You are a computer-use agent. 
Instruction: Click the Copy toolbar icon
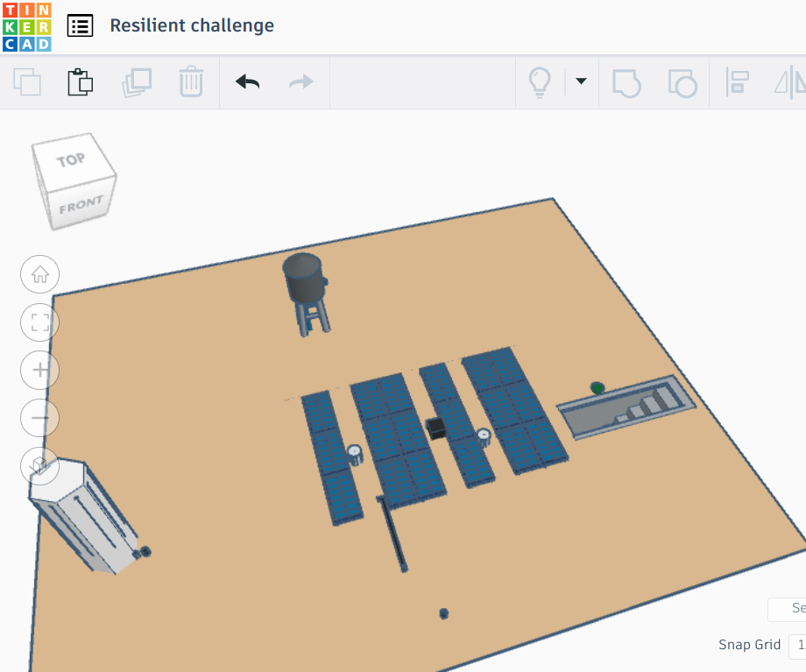tap(27, 81)
